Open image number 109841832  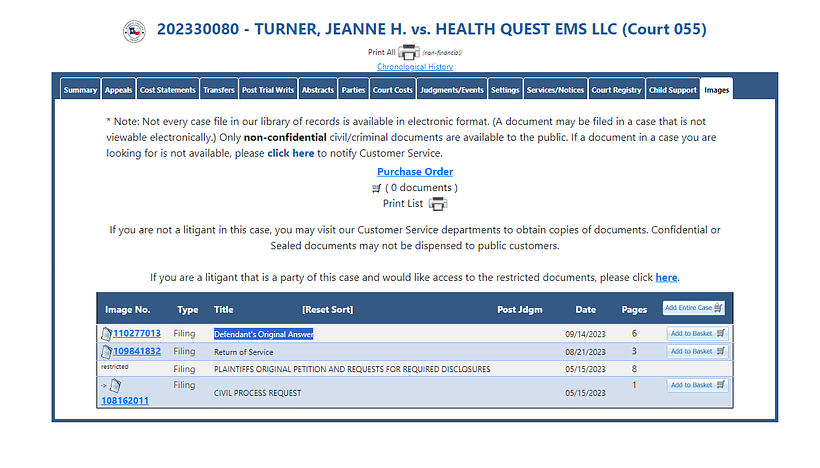click(137, 351)
